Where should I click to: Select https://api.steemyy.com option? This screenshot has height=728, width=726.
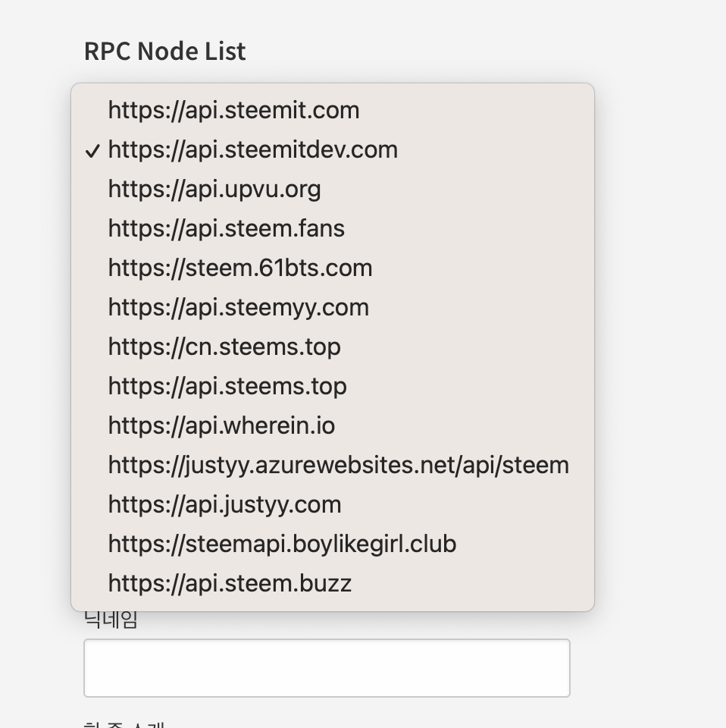click(x=238, y=308)
